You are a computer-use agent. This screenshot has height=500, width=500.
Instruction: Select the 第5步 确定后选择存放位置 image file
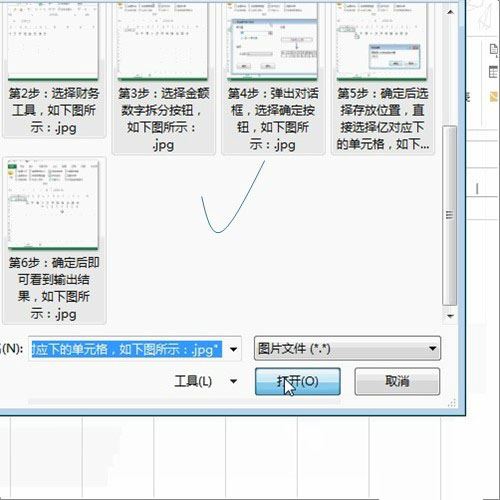pos(382,77)
